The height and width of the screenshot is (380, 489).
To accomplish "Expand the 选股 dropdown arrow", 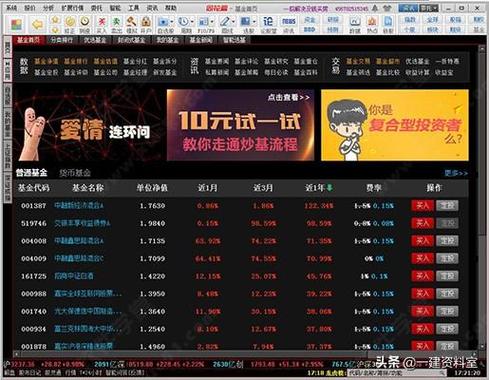I will click(x=254, y=22).
